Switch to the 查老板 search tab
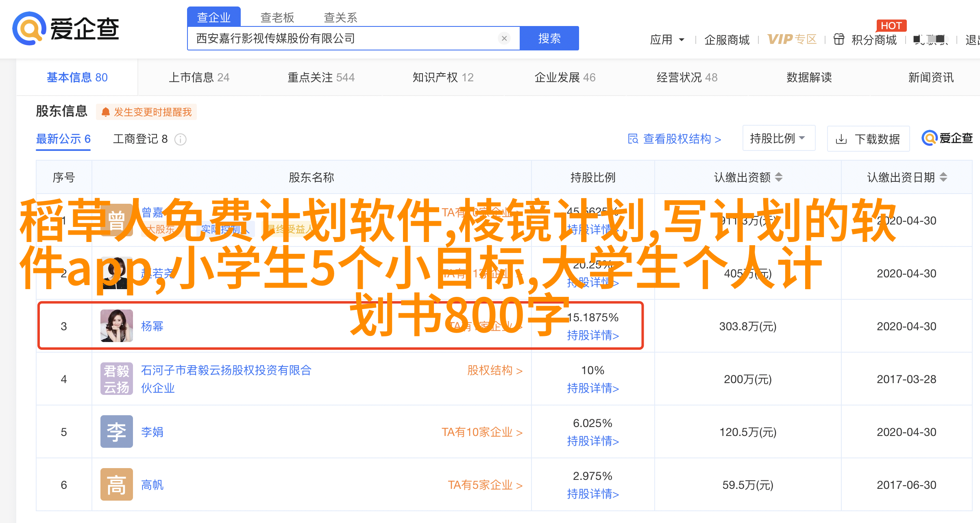This screenshot has width=980, height=523. point(277,17)
